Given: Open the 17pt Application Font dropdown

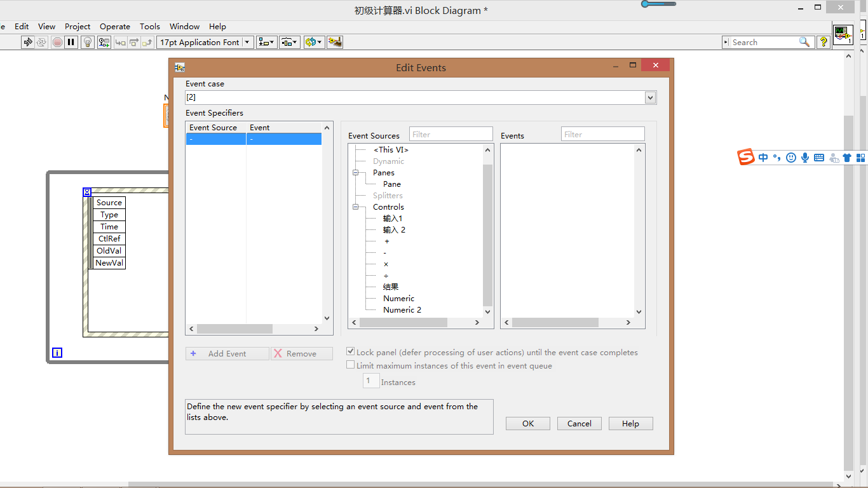Looking at the screenshot, I should click(x=248, y=42).
